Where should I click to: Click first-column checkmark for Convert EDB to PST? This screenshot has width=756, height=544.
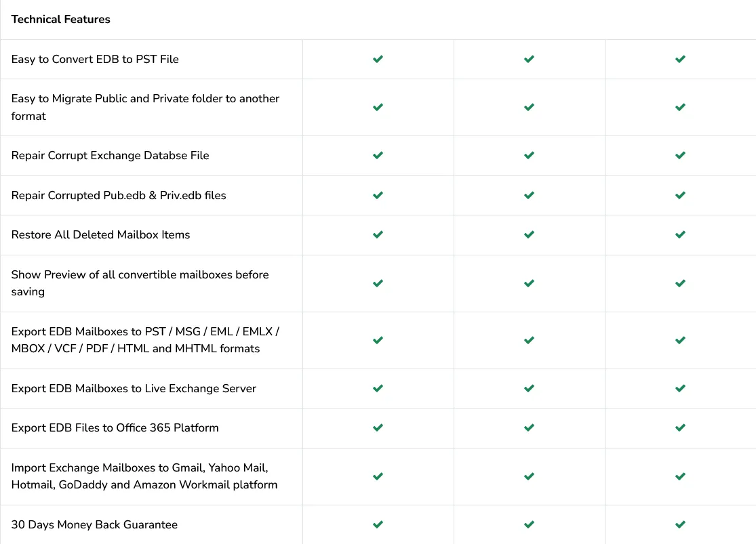pos(378,59)
